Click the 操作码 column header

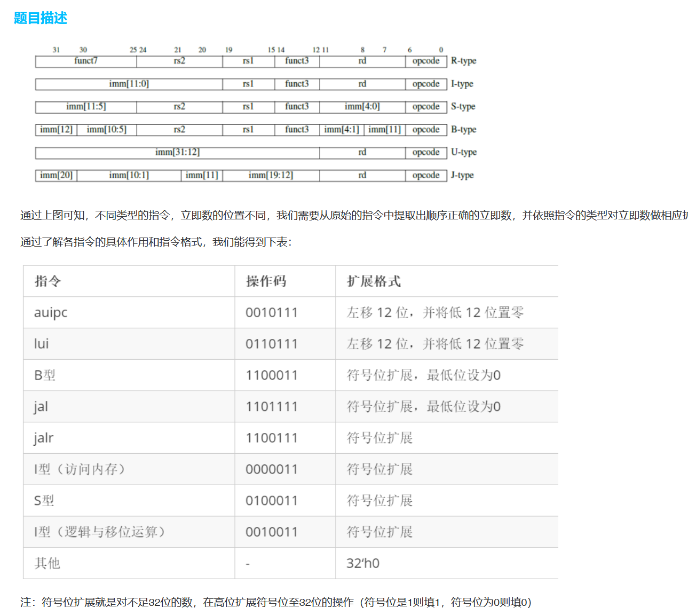tap(266, 281)
